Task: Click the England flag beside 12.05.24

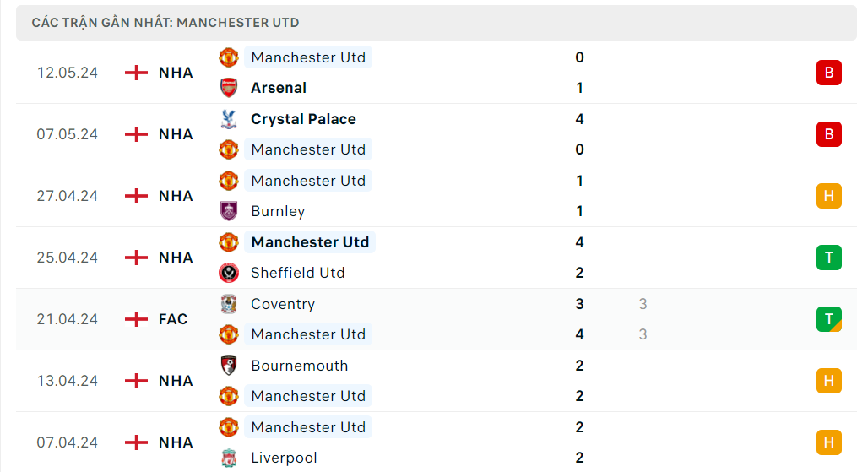Action: (136, 73)
